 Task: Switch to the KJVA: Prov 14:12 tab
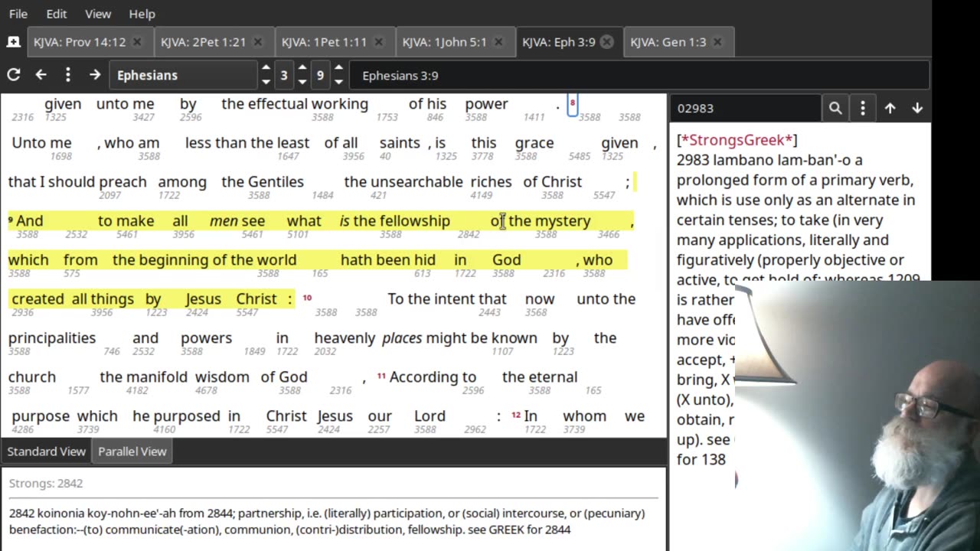click(x=79, y=42)
